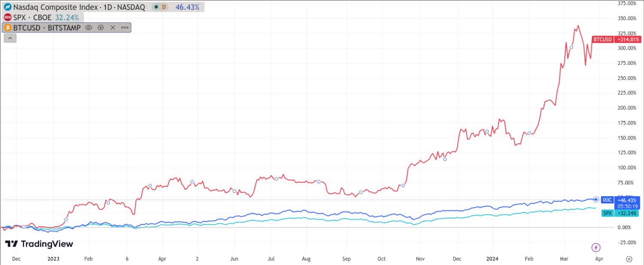Select the BTCUSD · BITSTAMP legend label
644x265 pixels.
tap(47, 27)
